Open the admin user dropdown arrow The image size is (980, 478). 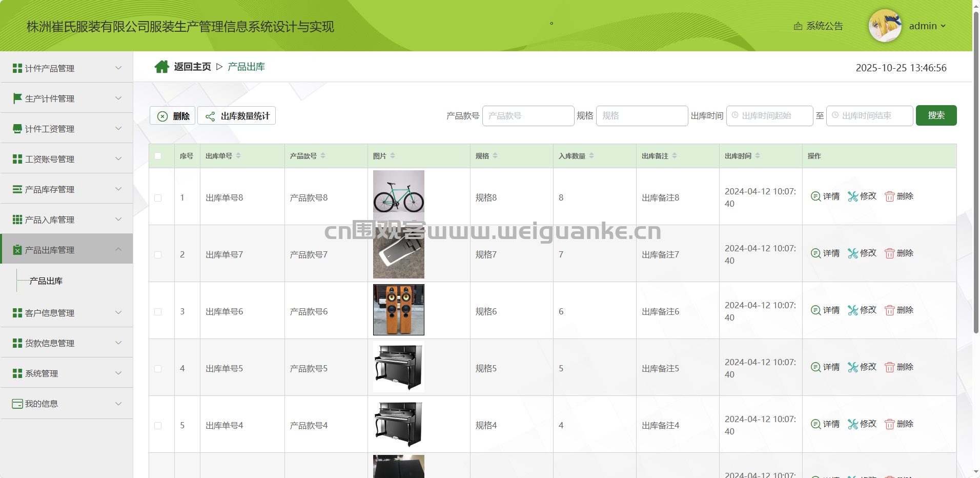pyautogui.click(x=943, y=26)
